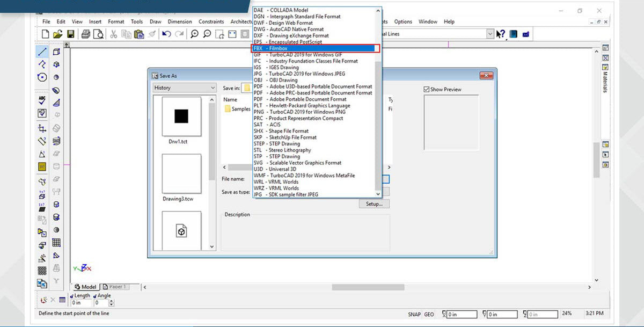Click the Open file folder icon
The image size is (644, 327).
(x=58, y=34)
